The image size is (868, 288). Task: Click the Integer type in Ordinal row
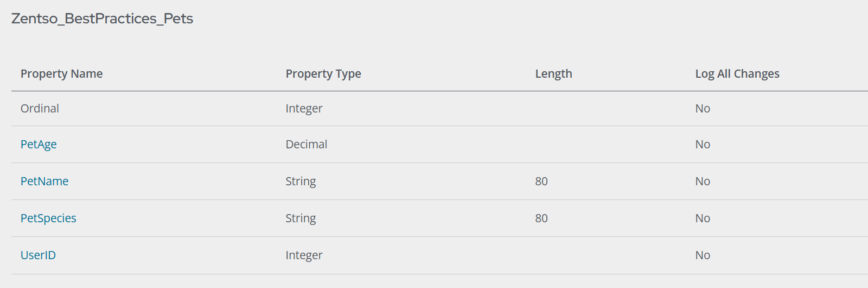click(304, 109)
